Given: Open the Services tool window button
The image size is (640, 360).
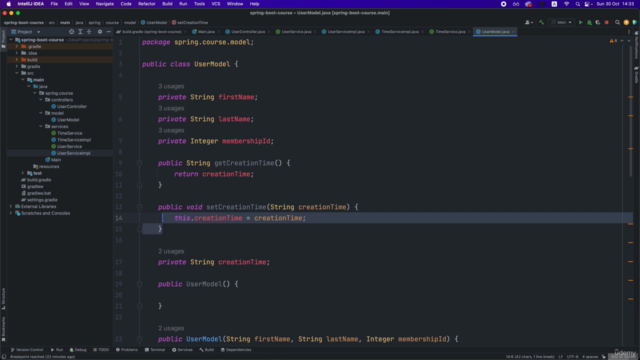Looking at the screenshot, I should coord(182,350).
